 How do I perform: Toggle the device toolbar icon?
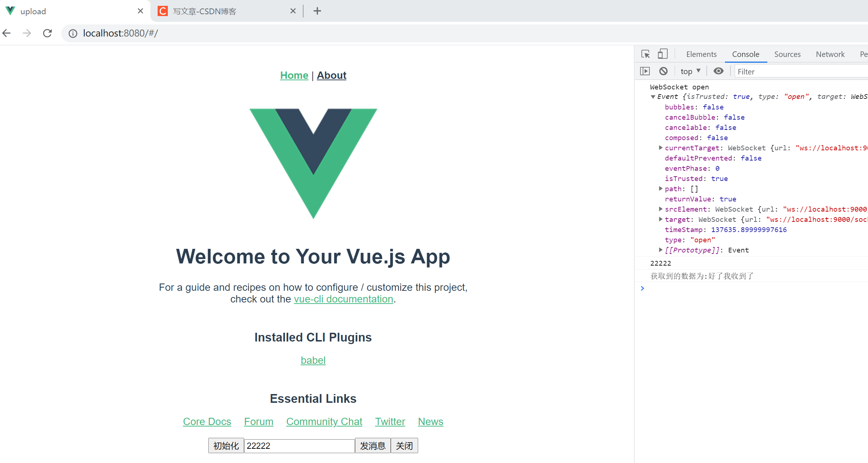pos(663,54)
